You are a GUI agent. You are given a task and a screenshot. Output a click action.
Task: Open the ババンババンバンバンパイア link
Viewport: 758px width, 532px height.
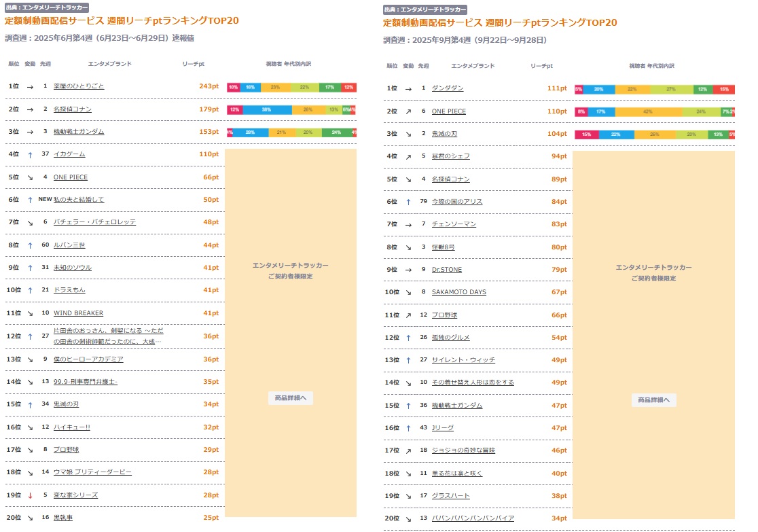click(x=473, y=518)
